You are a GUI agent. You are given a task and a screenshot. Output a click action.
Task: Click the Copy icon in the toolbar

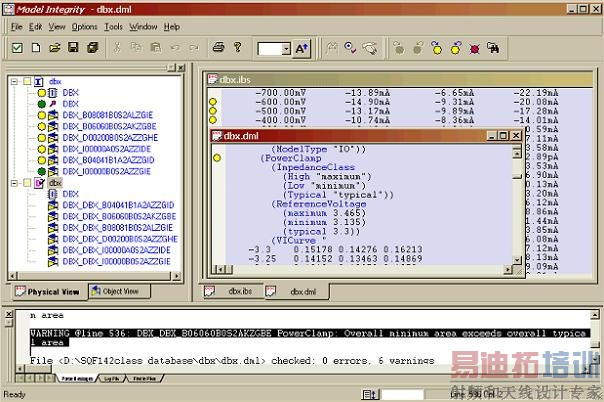coord(136,47)
